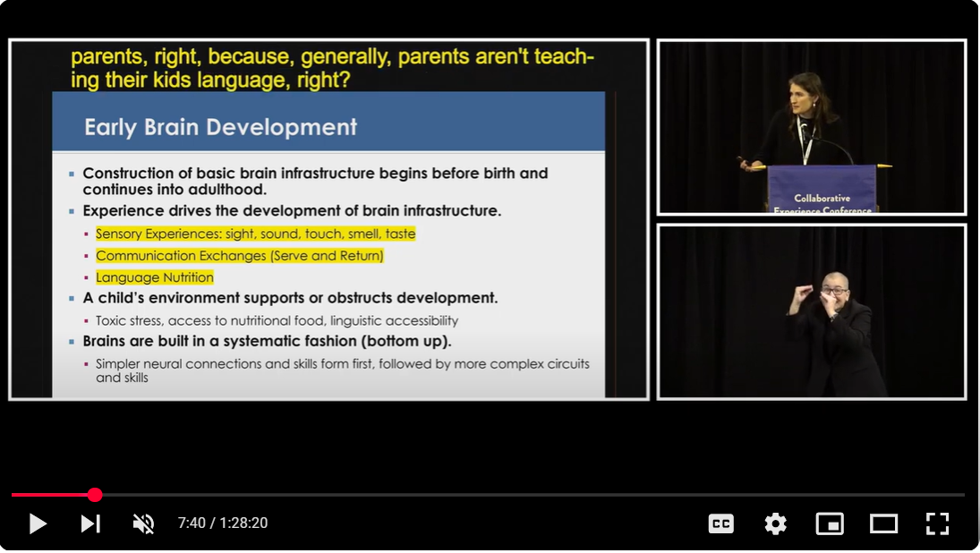The image size is (980, 553).
Task: Seek to unplayed gray part of timeline
Action: click(537, 495)
